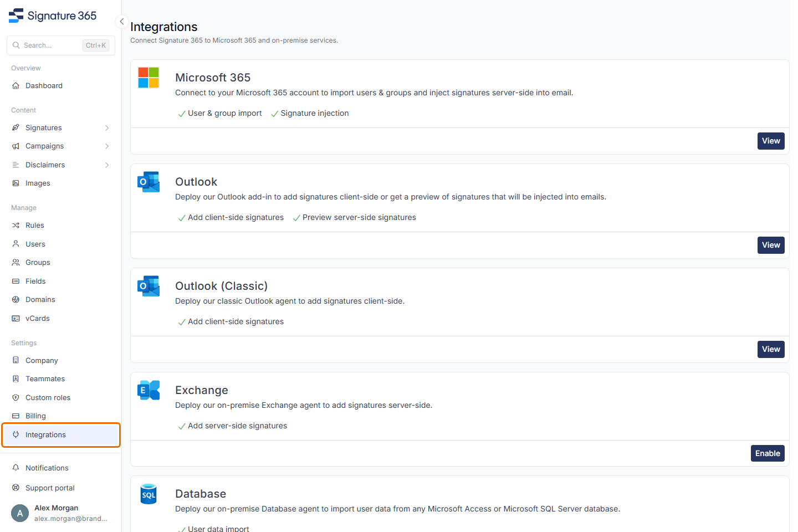
Task: Select Custom roles in sidebar
Action: click(61, 398)
